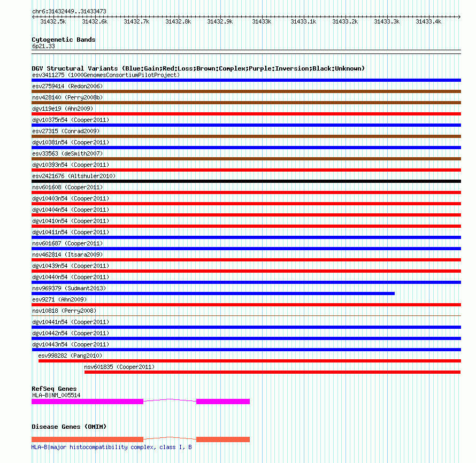
Task: Click the nsv601608 (Cooper2011) label
Action: (x=67, y=187)
